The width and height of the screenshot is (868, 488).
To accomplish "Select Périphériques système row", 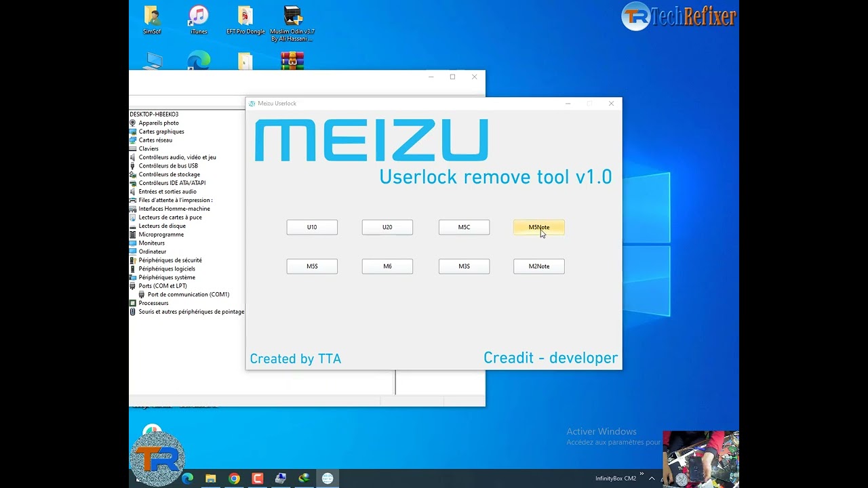I will (x=167, y=277).
